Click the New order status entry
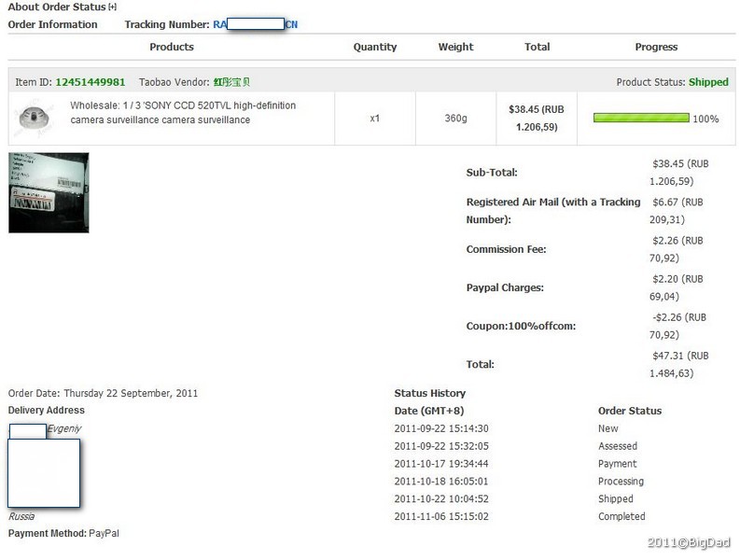 point(607,428)
